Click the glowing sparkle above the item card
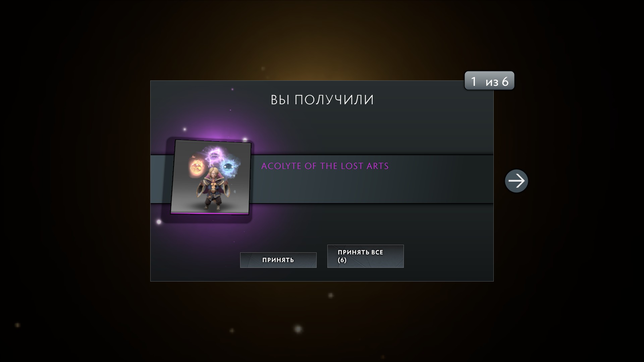 pyautogui.click(x=184, y=129)
